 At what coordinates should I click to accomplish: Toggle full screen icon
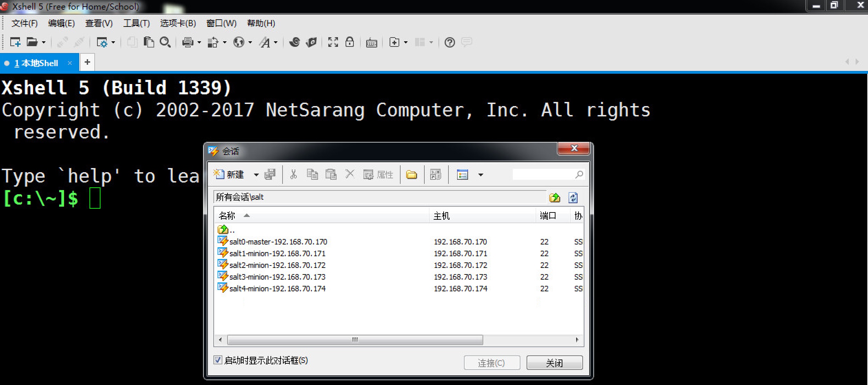333,42
